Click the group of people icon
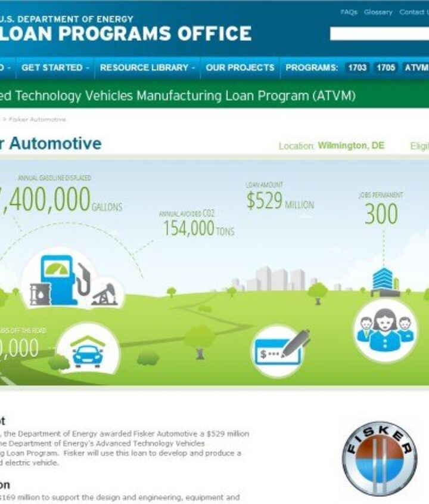429x504 pixels. 384,330
